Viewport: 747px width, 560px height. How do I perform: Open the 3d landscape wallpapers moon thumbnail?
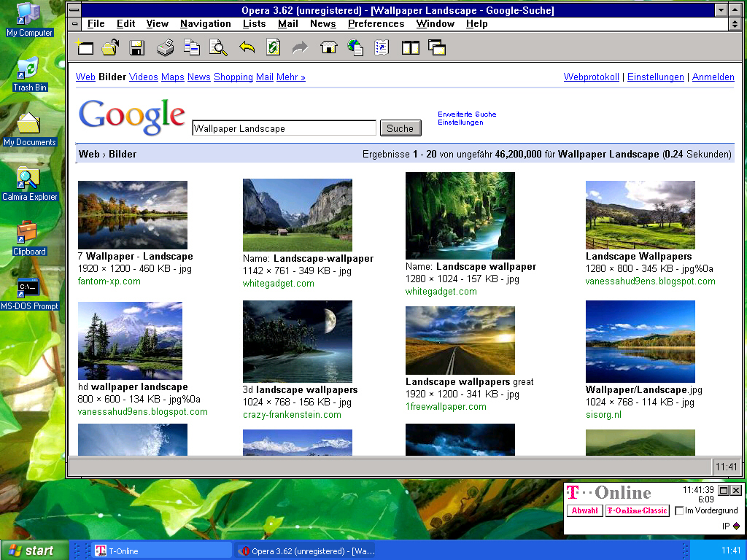point(298,341)
